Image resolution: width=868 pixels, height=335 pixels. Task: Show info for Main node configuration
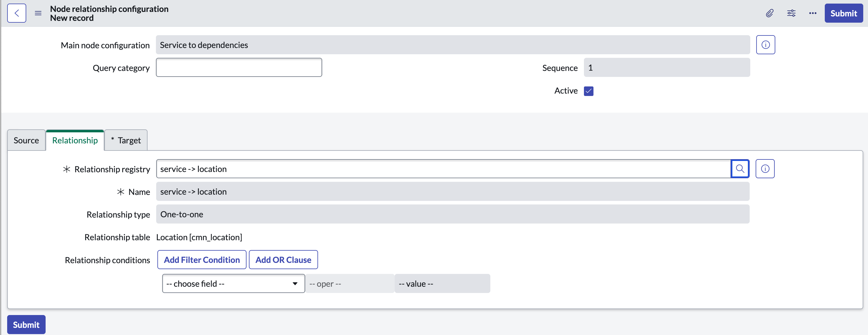tap(765, 44)
